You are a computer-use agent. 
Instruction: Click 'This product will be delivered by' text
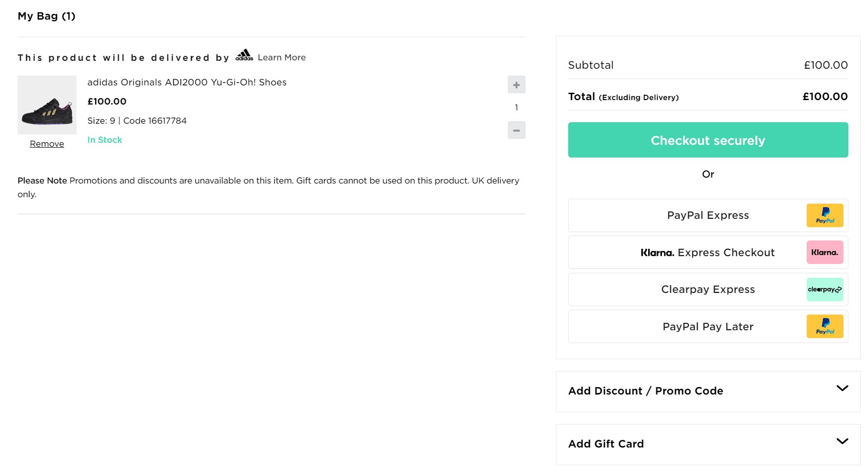[x=124, y=58]
